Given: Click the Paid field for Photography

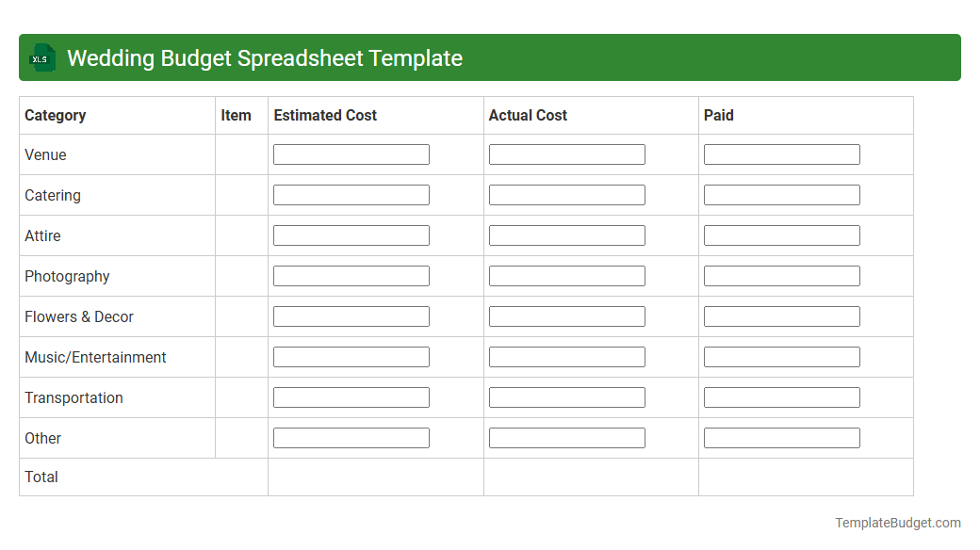Looking at the screenshot, I should click(x=781, y=275).
